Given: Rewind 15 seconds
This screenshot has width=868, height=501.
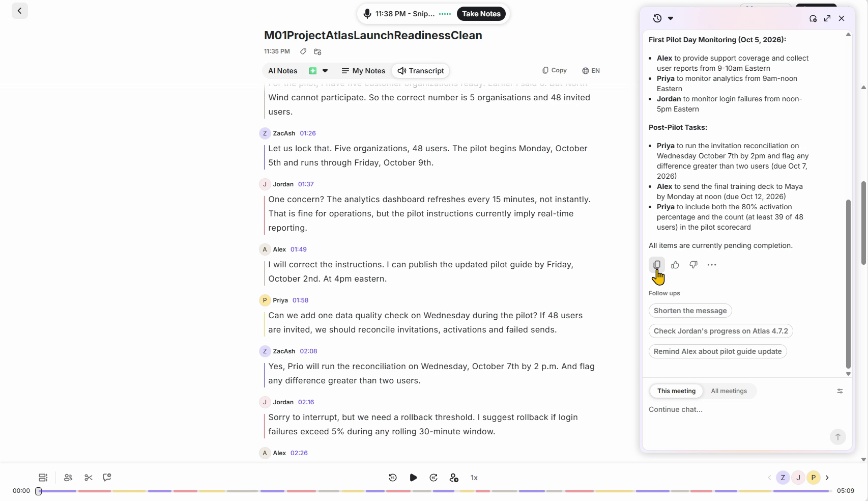Looking at the screenshot, I should point(393,478).
